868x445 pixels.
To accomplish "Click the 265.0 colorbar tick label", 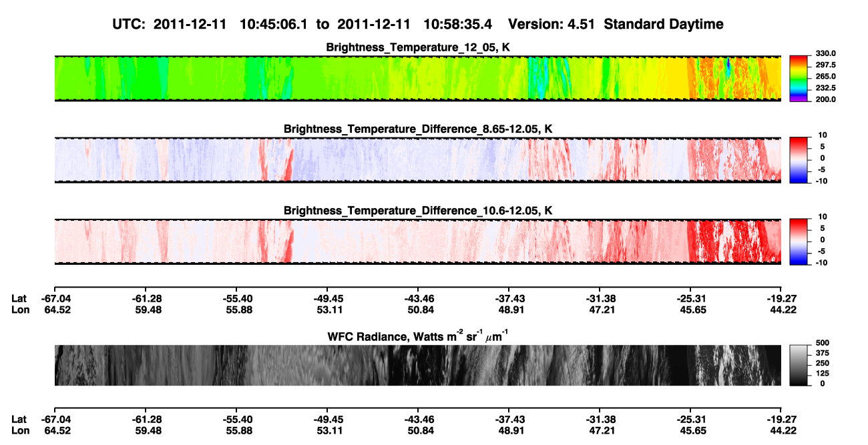I will click(825, 77).
